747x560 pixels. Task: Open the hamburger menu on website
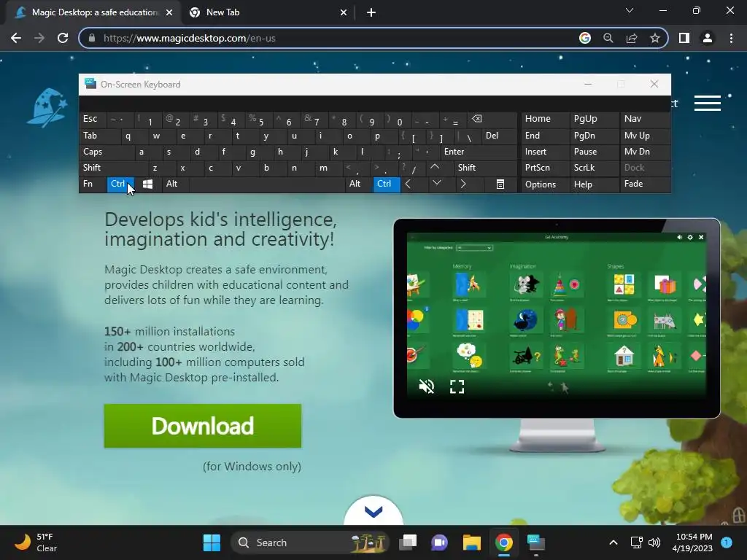[x=707, y=103]
